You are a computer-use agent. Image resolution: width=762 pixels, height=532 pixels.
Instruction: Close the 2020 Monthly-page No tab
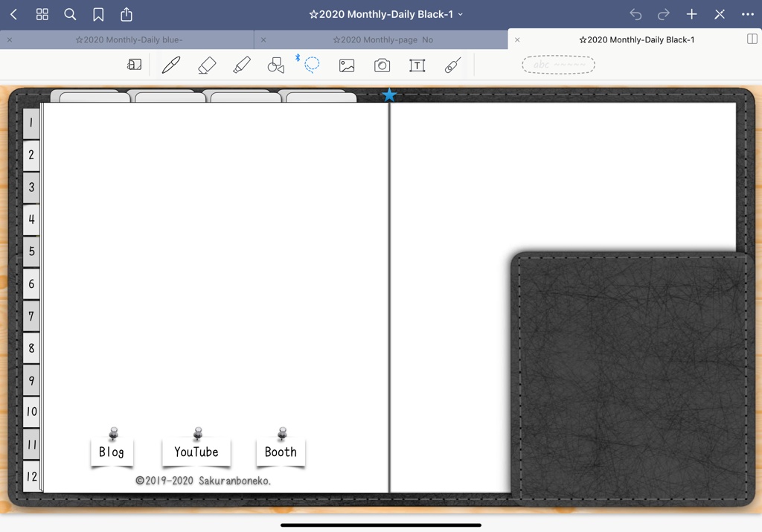point(263,40)
